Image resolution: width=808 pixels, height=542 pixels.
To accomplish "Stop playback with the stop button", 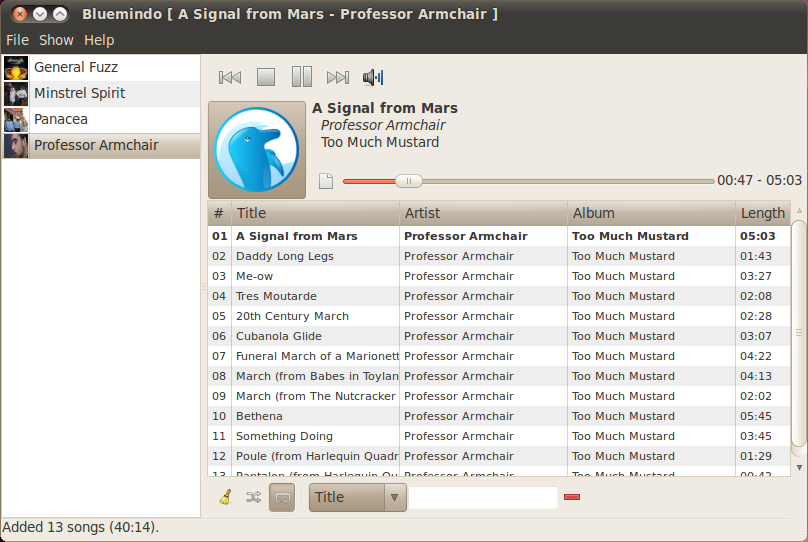I will [x=265, y=77].
